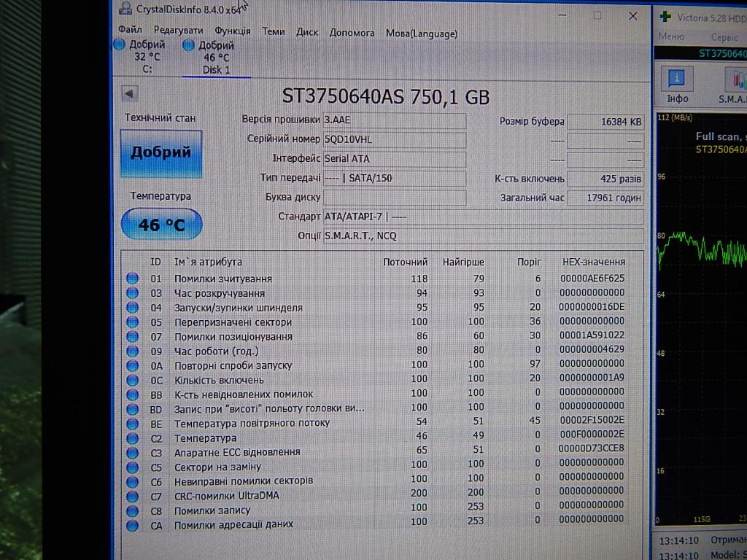Click the green cross Victoria app icon
This screenshot has width=747, height=560.
(x=665, y=17)
